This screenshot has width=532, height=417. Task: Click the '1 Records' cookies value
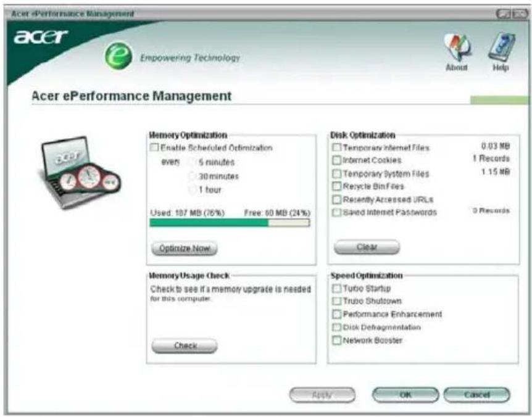click(x=491, y=159)
